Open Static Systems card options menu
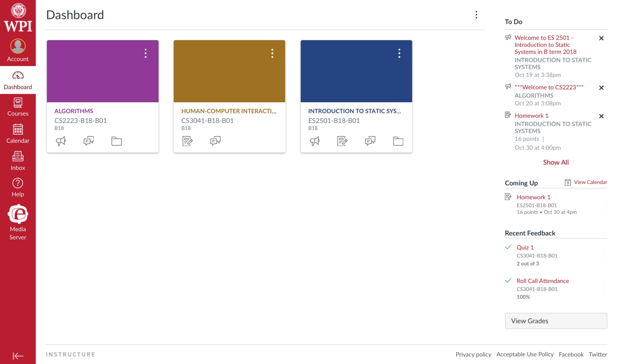The width and height of the screenshot is (622, 364). (399, 53)
